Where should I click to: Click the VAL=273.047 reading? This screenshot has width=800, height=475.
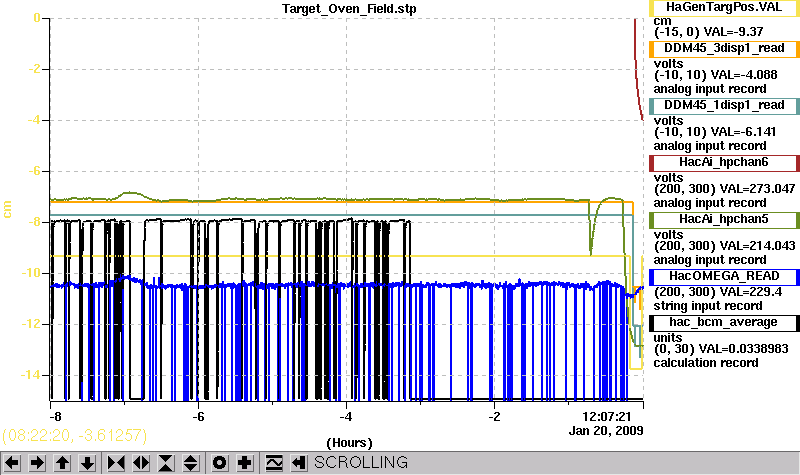(x=755, y=189)
